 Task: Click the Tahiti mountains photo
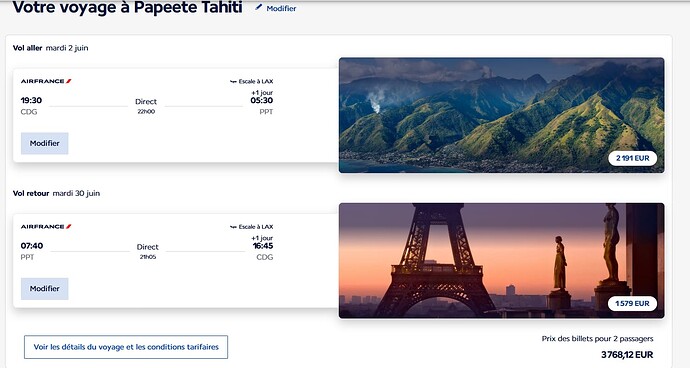coord(502,115)
